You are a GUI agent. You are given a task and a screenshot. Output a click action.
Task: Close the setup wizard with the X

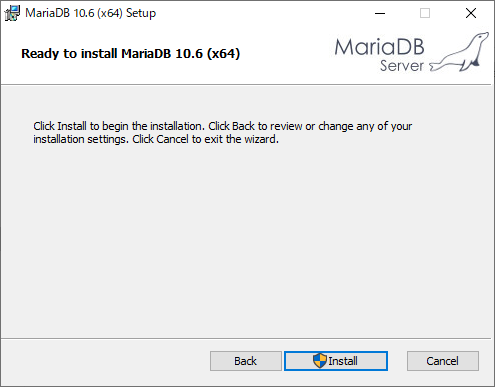471,13
